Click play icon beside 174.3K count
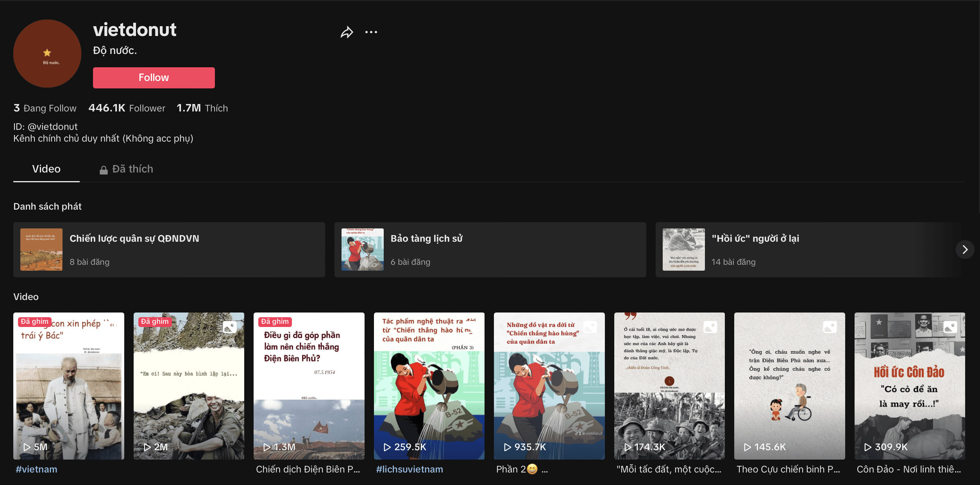This screenshot has height=485, width=980. pos(628,447)
